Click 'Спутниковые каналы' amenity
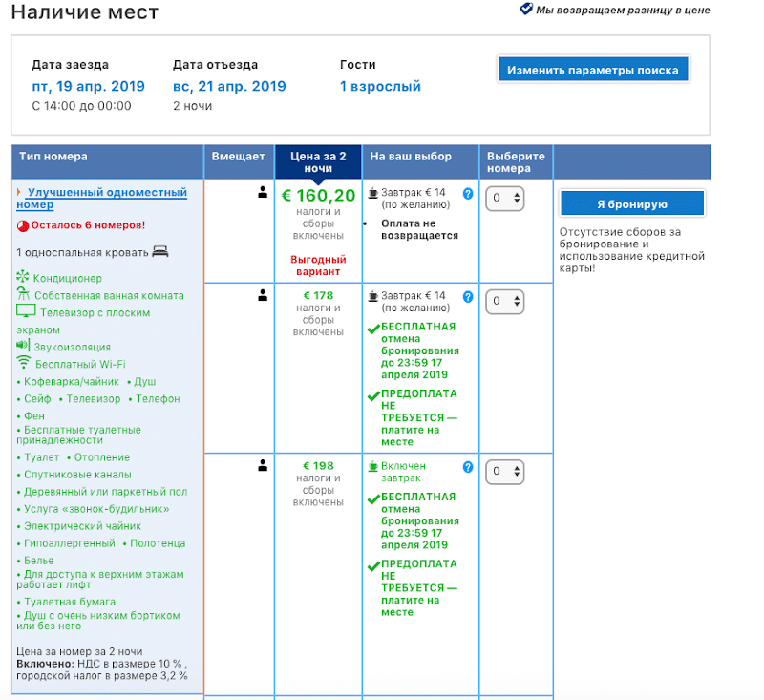Screen dimensions: 764x700 78,475
